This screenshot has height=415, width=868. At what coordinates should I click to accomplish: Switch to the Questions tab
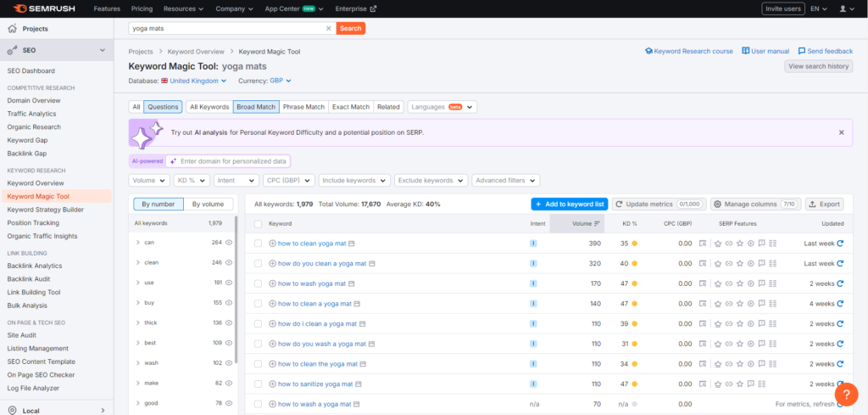[164, 107]
